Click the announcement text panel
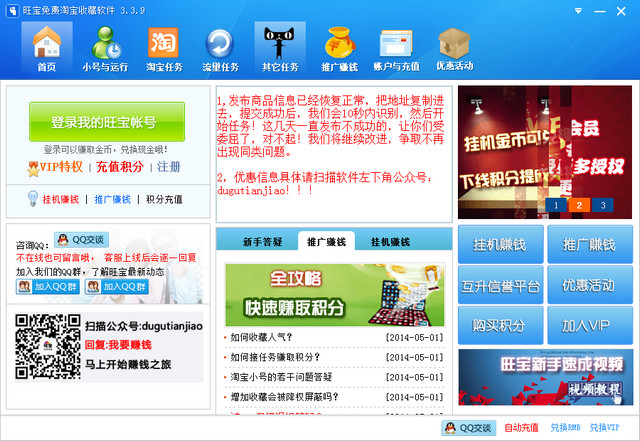This screenshot has height=441, width=640. pyautogui.click(x=334, y=154)
